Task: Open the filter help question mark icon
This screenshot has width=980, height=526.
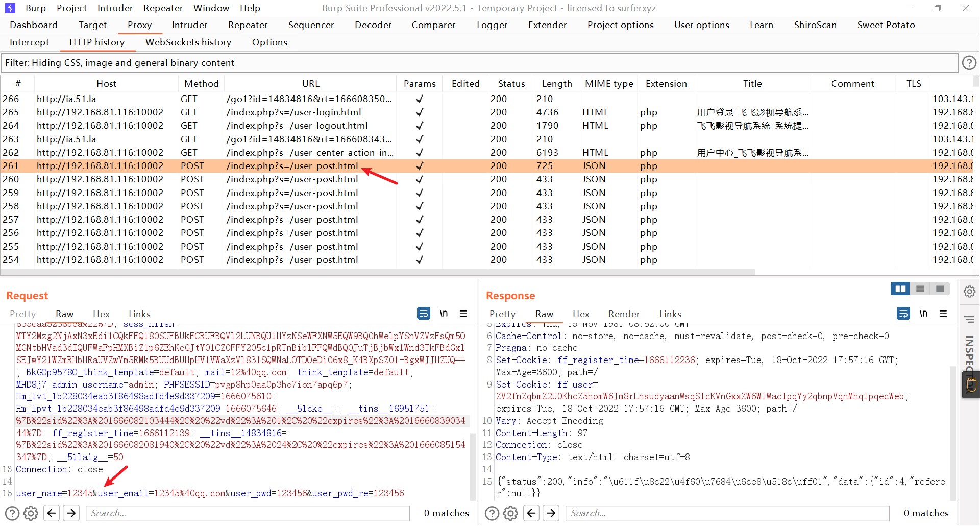Action: pyautogui.click(x=969, y=63)
